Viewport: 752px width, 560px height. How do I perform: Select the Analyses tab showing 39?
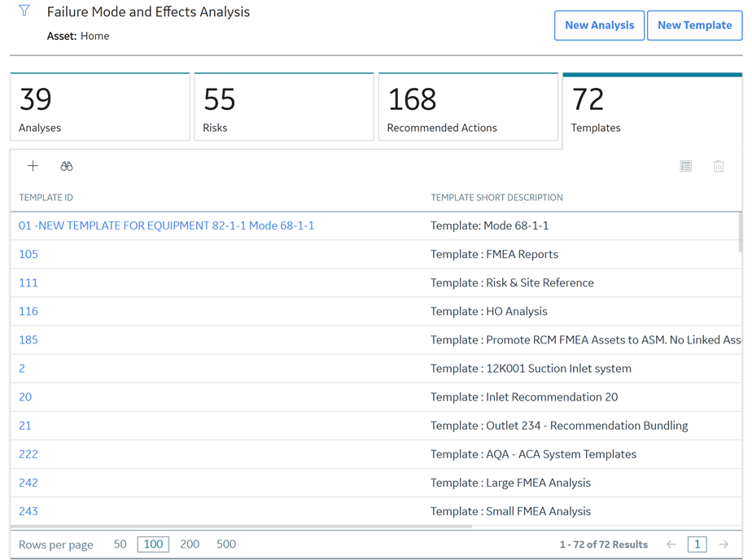(100, 107)
